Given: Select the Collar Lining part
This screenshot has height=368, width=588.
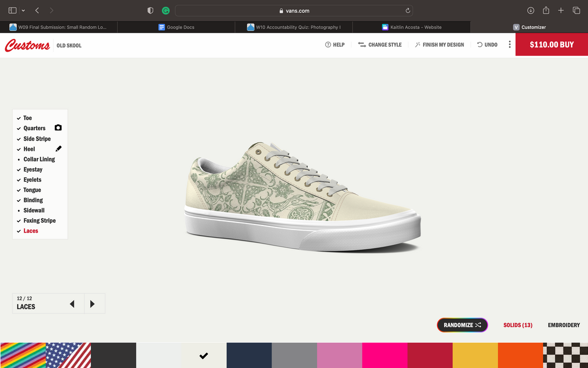Looking at the screenshot, I should tap(39, 159).
